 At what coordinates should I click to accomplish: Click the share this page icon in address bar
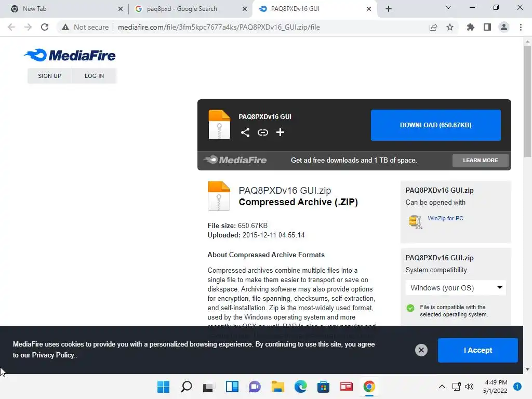(x=433, y=27)
